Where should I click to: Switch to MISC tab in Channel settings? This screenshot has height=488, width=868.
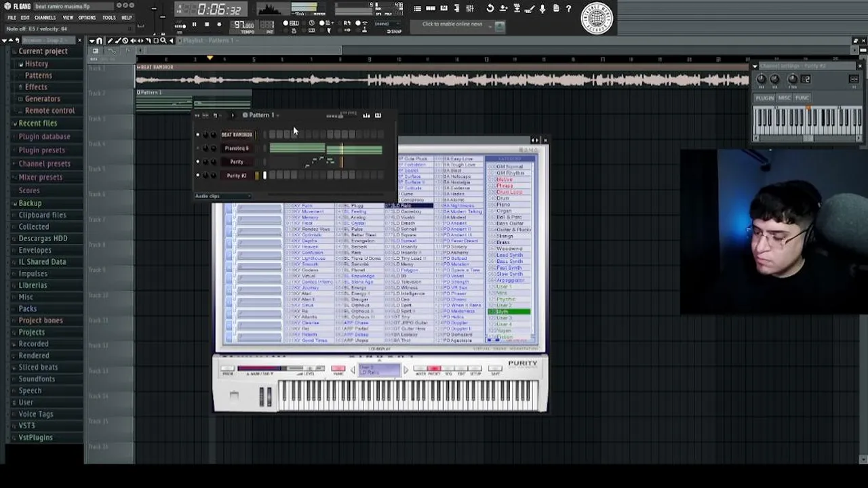click(785, 98)
